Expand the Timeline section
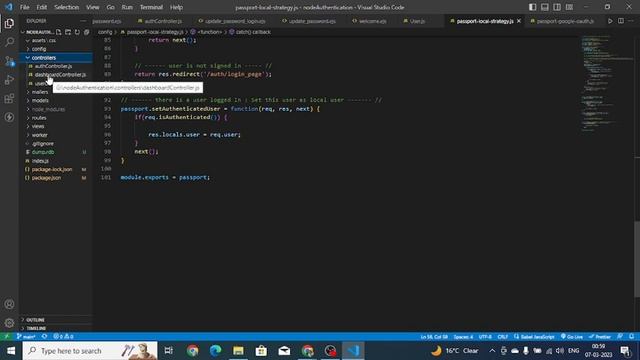Screen dimensions: 640x360 pyautogui.click(x=36, y=328)
